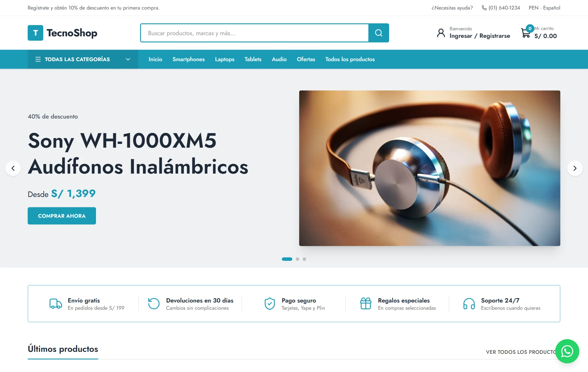Click the secure payment shield icon
The width and height of the screenshot is (588, 372).
click(x=270, y=304)
